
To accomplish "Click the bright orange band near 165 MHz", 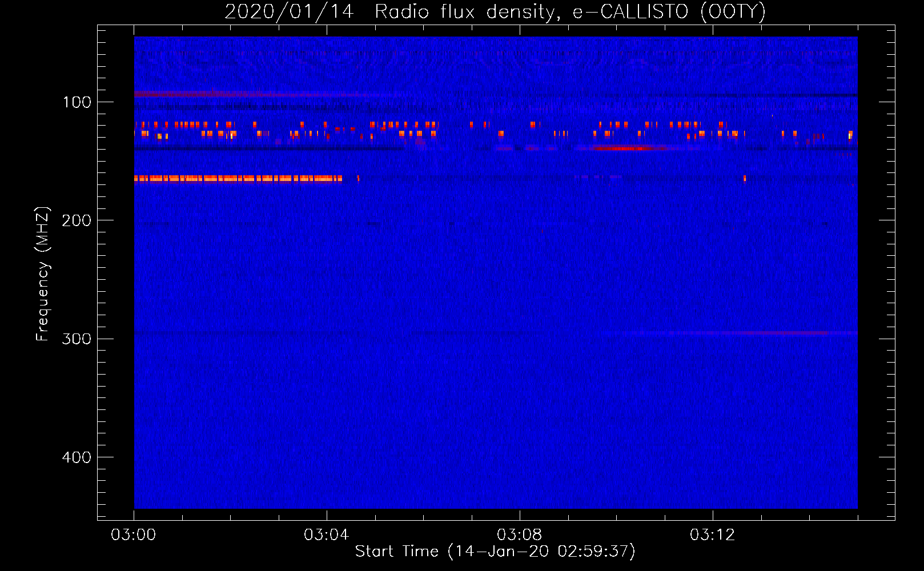I will click(238, 179).
